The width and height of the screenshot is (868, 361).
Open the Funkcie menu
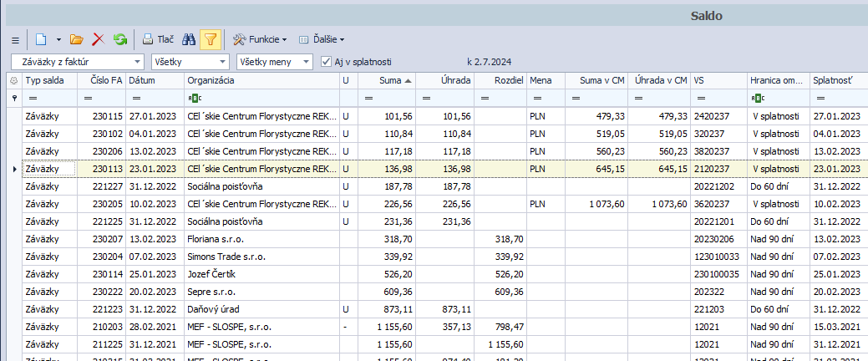(259, 39)
